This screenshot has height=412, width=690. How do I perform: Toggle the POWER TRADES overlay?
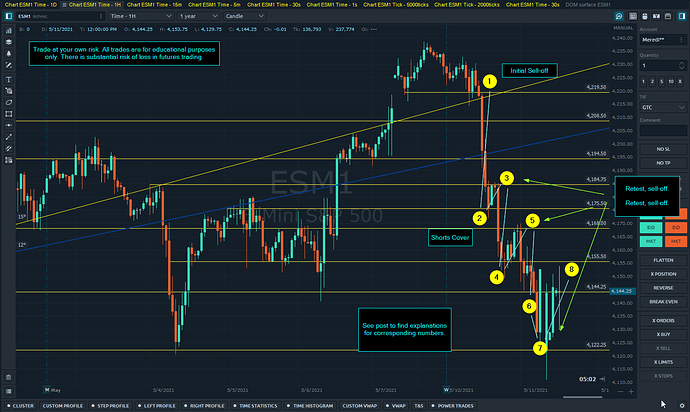click(452, 406)
